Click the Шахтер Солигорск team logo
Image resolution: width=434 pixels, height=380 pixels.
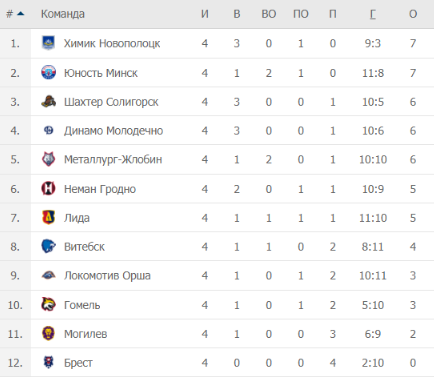48,101
